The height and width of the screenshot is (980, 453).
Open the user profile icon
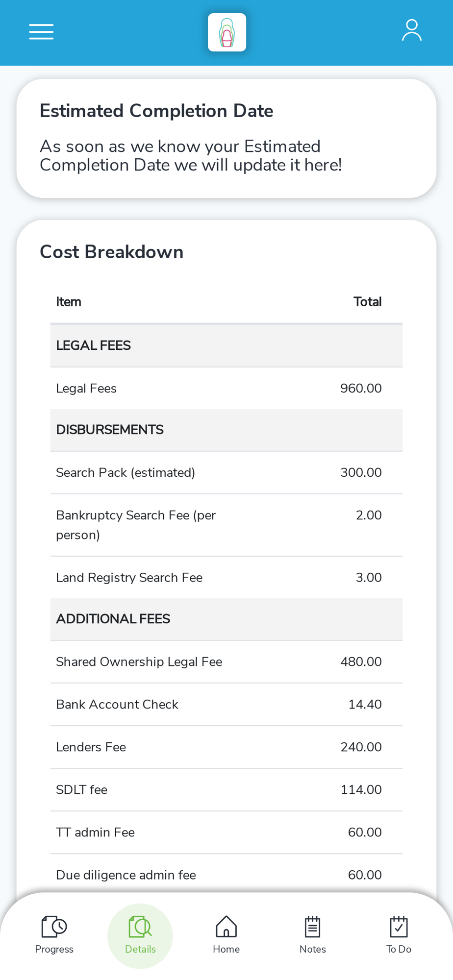click(x=411, y=31)
